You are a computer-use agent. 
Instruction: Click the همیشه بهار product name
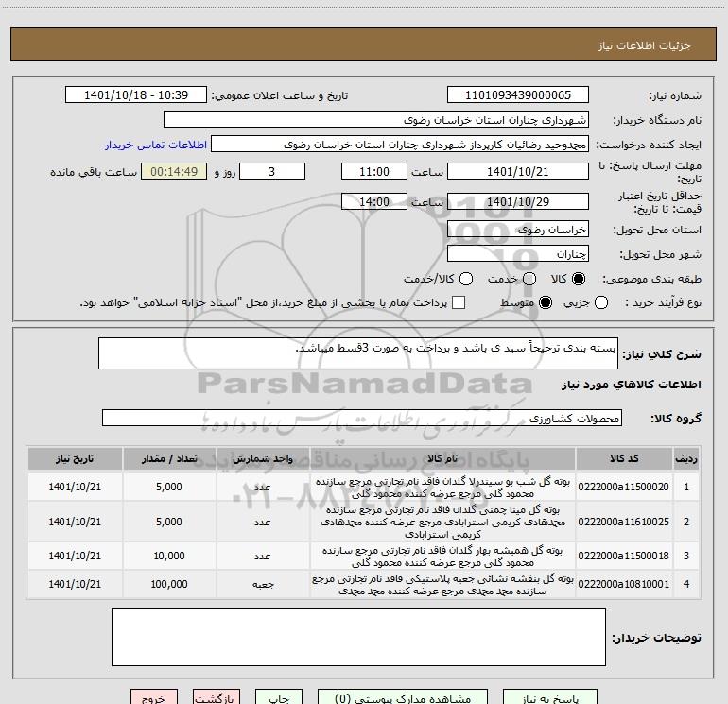pos(442,556)
